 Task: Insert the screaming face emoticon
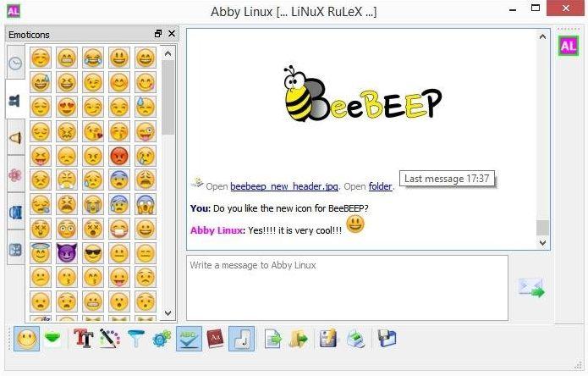coord(146,204)
